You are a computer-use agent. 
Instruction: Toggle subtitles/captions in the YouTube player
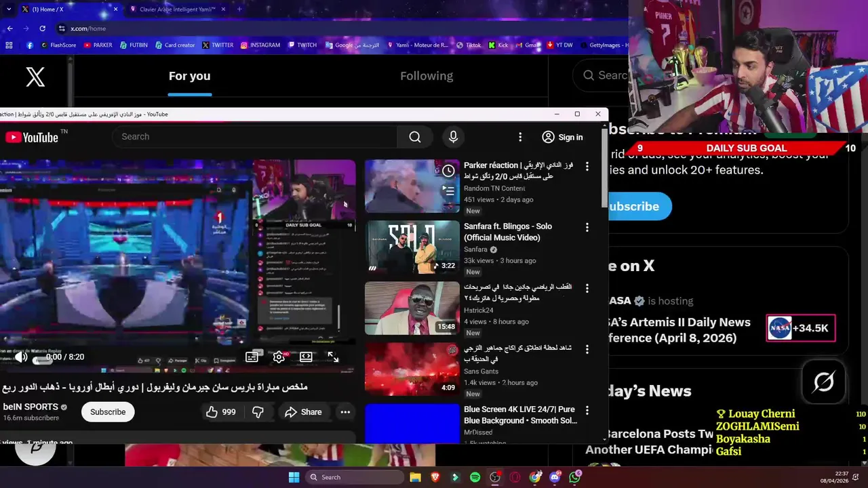point(252,357)
